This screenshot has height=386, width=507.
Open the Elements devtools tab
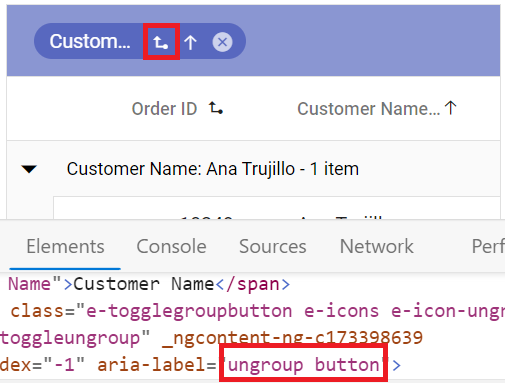click(65, 247)
